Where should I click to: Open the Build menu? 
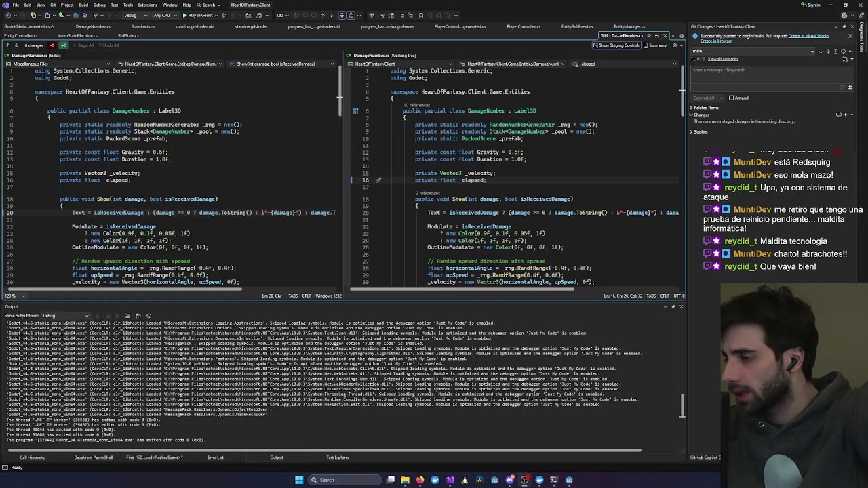click(83, 5)
